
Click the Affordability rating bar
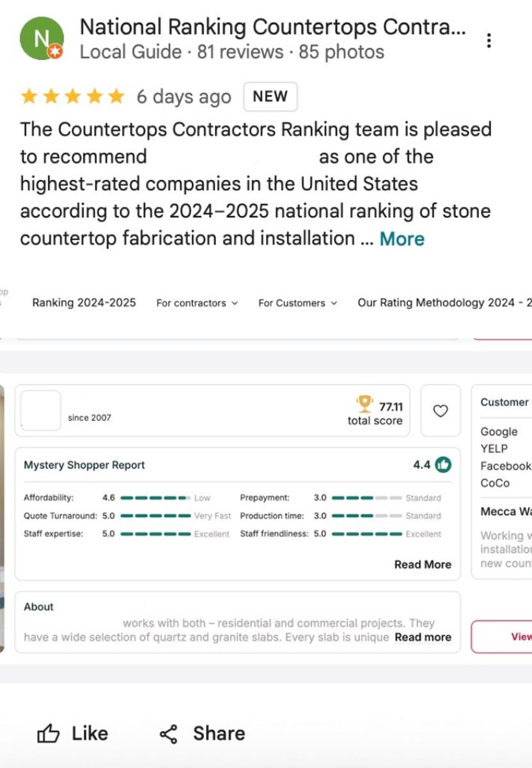pyautogui.click(x=153, y=498)
